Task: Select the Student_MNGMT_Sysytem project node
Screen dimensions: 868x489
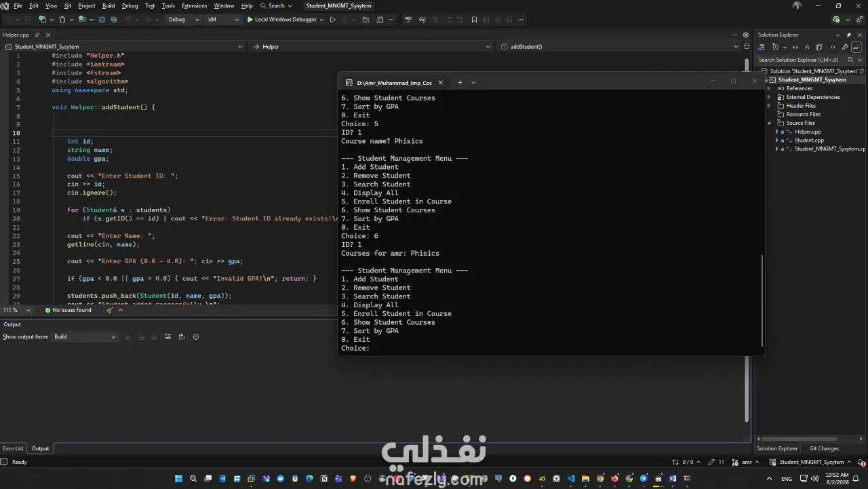Action: [812, 79]
